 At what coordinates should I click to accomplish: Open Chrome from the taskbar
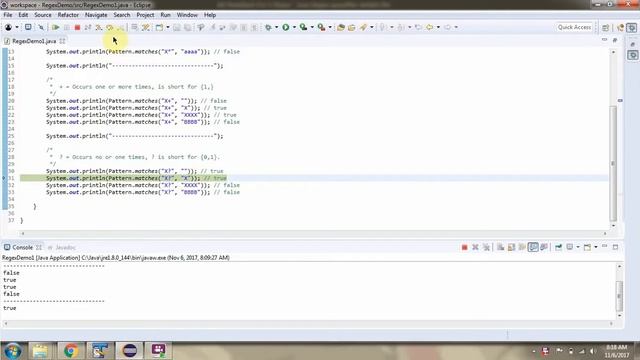(71, 351)
